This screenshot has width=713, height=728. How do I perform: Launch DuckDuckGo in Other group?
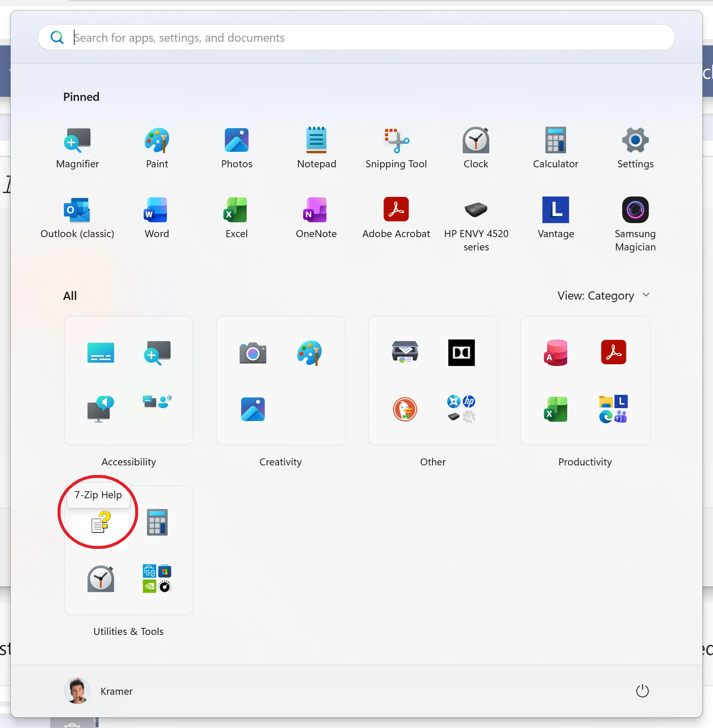[x=405, y=409]
